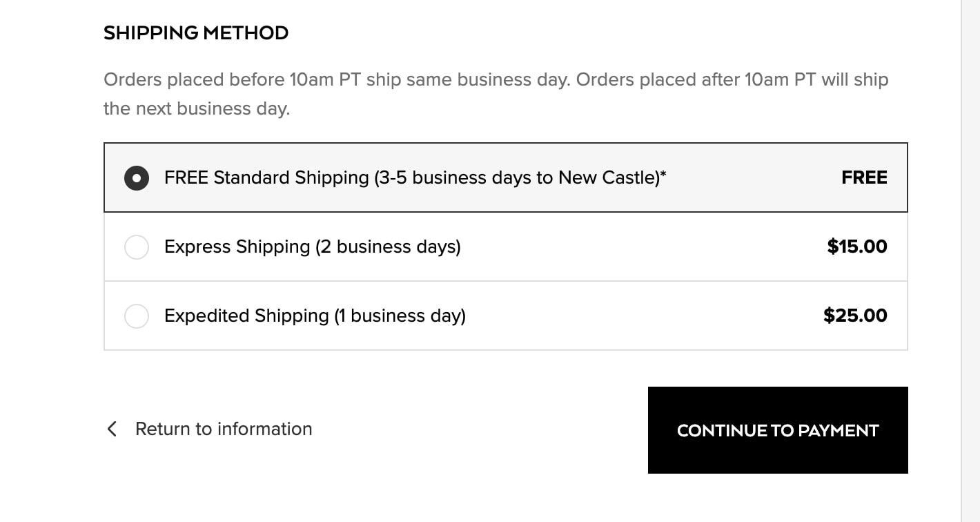Choose the Express Shipping radio button
The width and height of the screenshot is (980, 522).
tap(137, 246)
